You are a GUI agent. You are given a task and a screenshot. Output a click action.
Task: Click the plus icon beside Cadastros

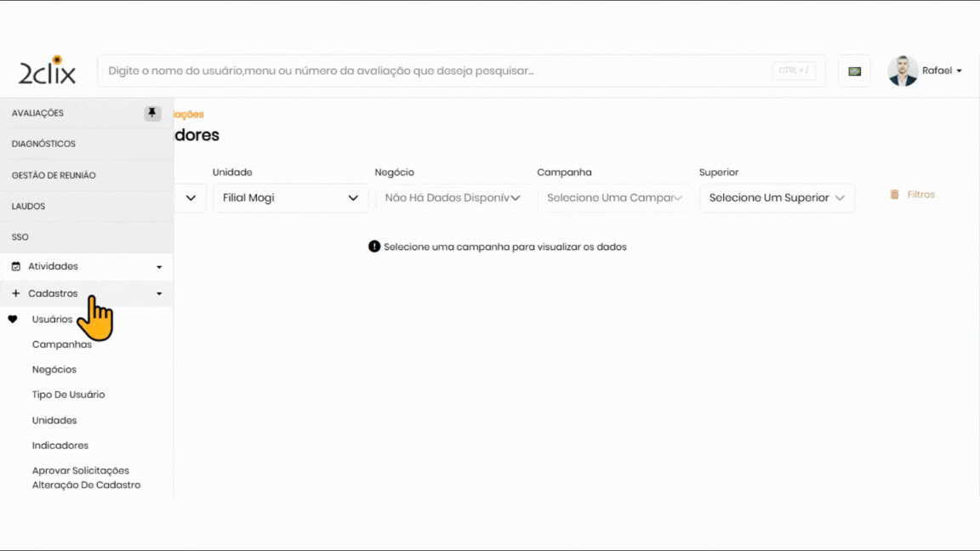tap(15, 293)
